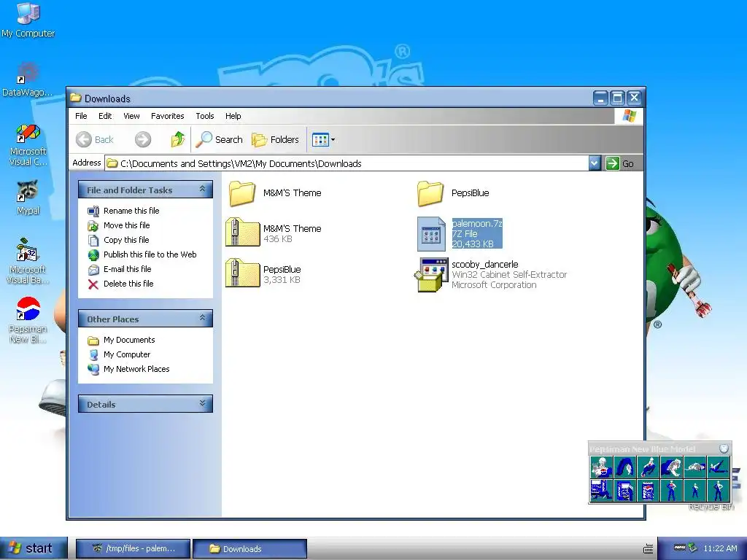The height and width of the screenshot is (560, 747).
Task: Click the keyboard icon on the taskbar
Action: click(x=649, y=549)
